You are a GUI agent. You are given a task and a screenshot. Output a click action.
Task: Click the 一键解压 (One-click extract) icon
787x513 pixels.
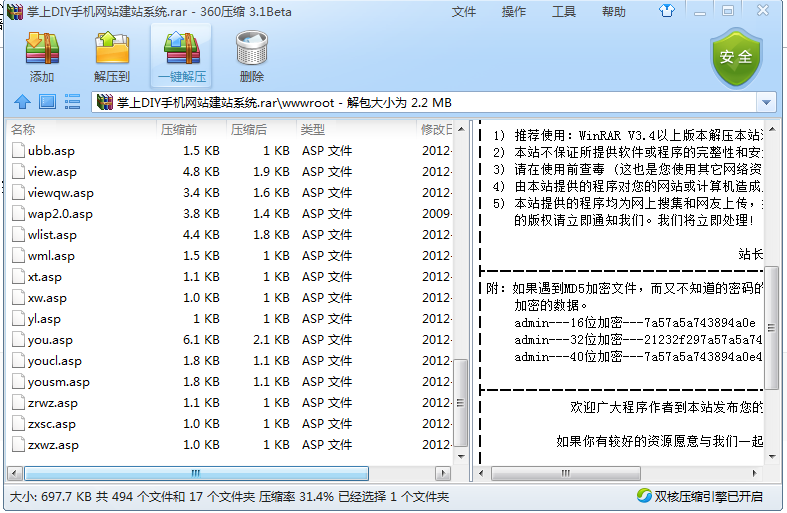point(182,48)
